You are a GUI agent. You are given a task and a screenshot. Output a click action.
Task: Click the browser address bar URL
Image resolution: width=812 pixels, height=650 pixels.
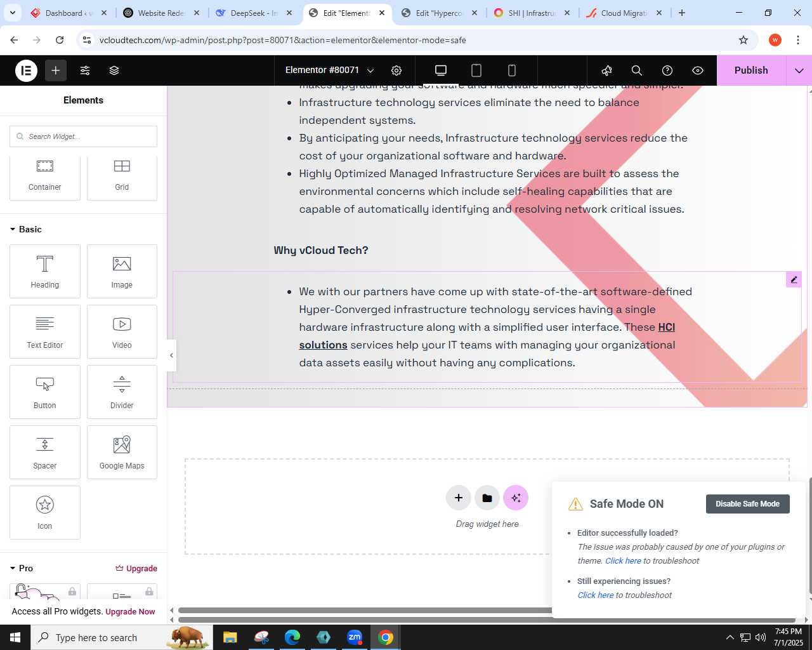pos(283,40)
